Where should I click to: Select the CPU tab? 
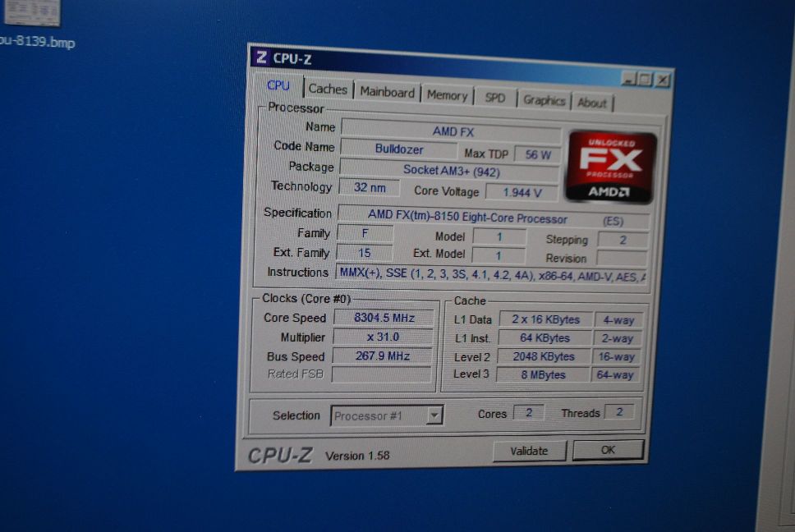[279, 85]
